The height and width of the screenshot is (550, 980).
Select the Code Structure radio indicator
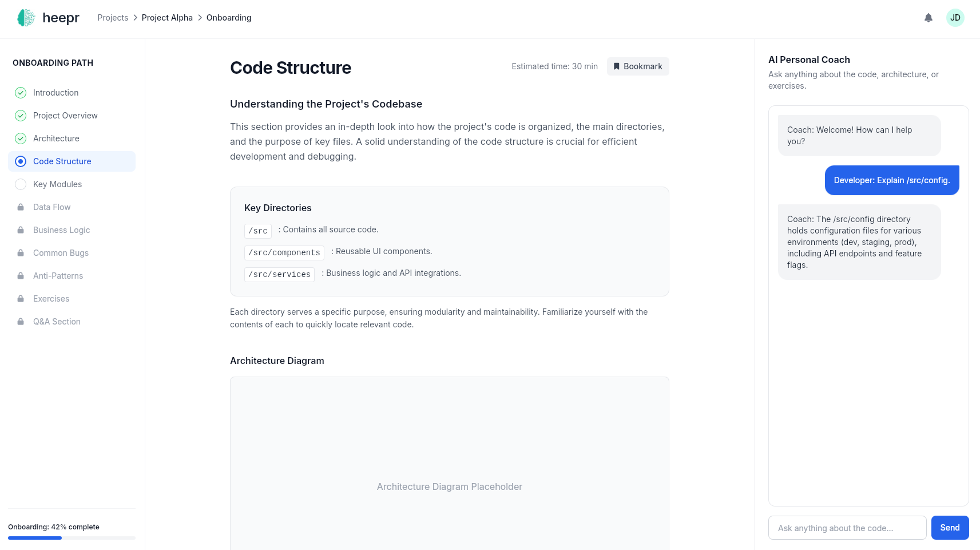click(21, 161)
